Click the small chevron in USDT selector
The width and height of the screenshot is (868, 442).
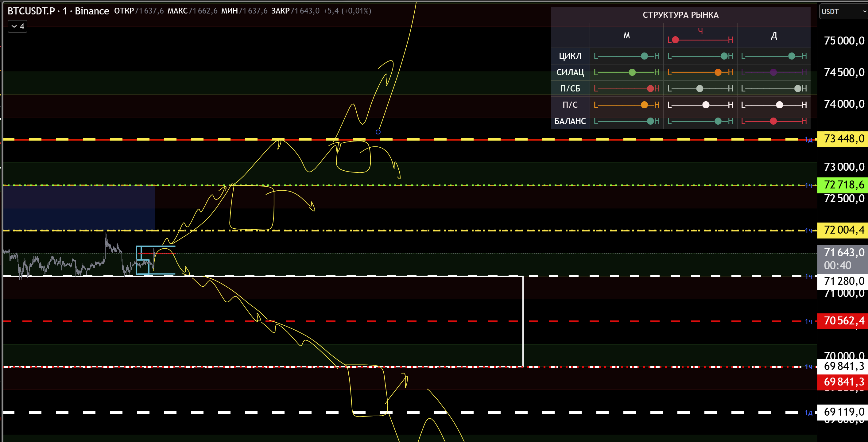click(x=864, y=11)
